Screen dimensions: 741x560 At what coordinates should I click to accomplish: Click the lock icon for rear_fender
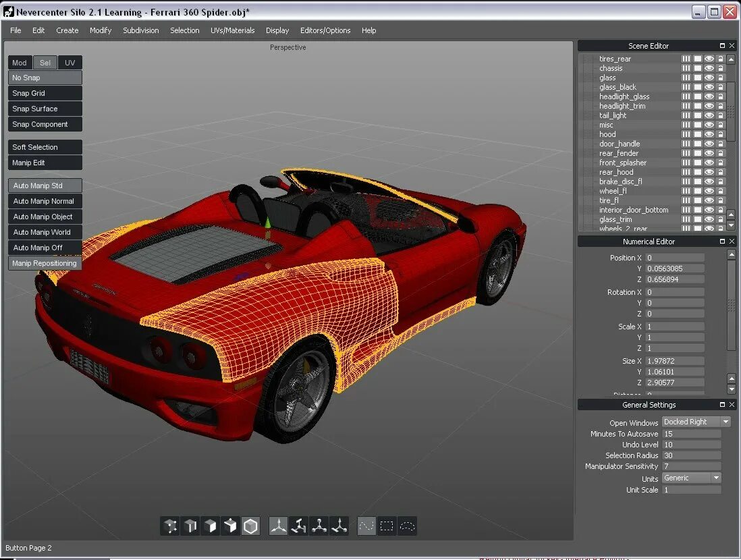point(720,153)
